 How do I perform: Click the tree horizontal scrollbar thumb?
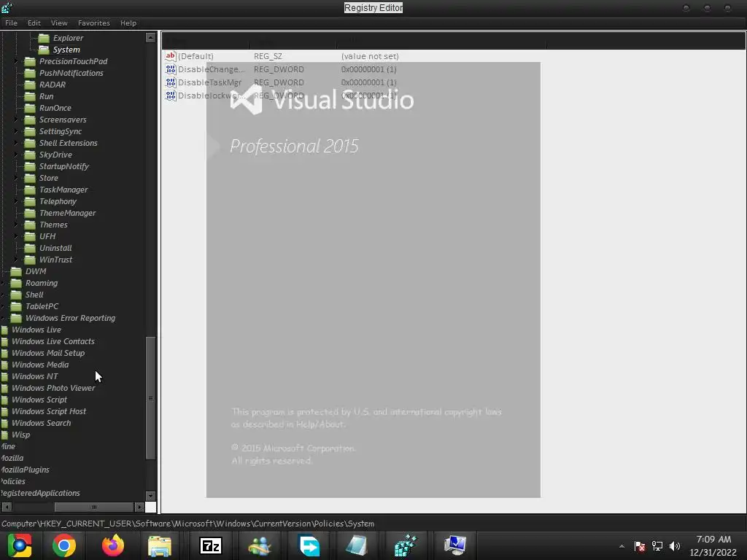pos(94,507)
